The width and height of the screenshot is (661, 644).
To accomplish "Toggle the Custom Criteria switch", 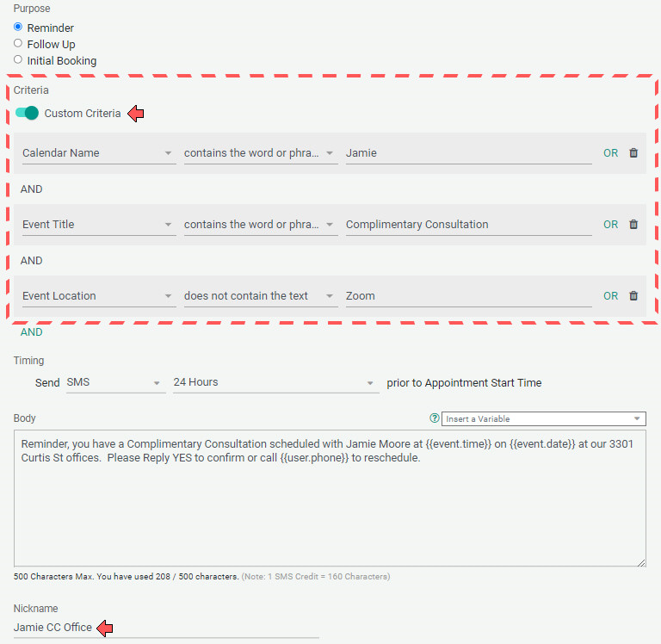I will 27,113.
